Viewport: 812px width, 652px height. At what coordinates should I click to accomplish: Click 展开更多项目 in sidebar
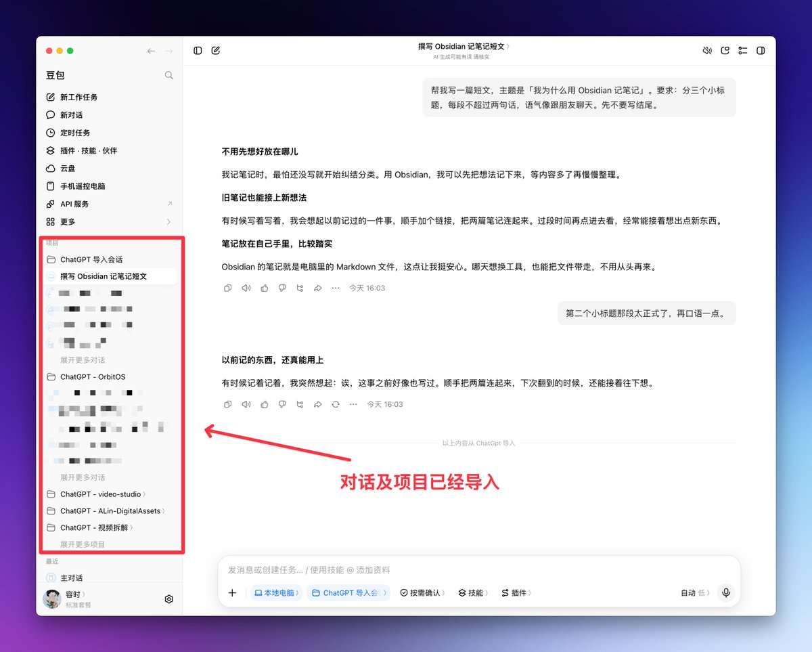(83, 544)
